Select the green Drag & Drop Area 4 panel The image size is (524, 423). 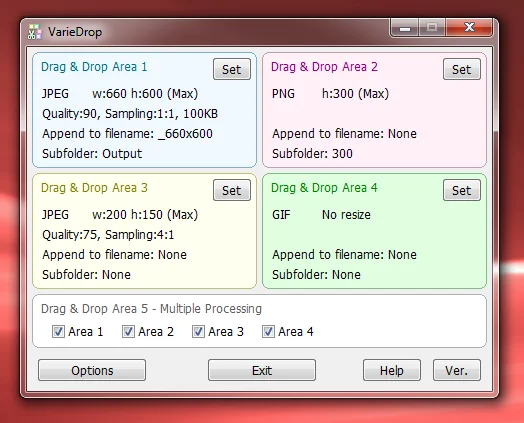374,231
